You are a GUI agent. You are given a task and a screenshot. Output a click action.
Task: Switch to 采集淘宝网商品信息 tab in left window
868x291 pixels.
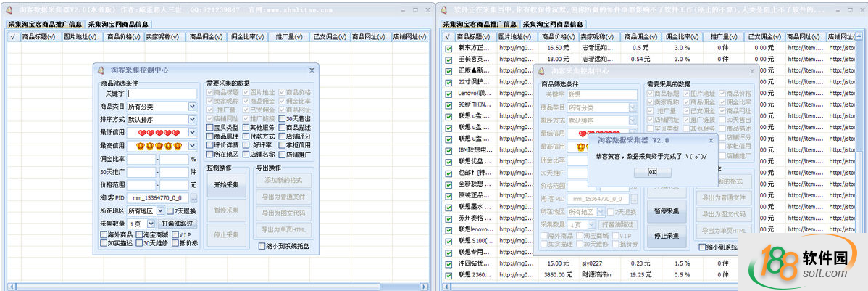[x=119, y=24]
